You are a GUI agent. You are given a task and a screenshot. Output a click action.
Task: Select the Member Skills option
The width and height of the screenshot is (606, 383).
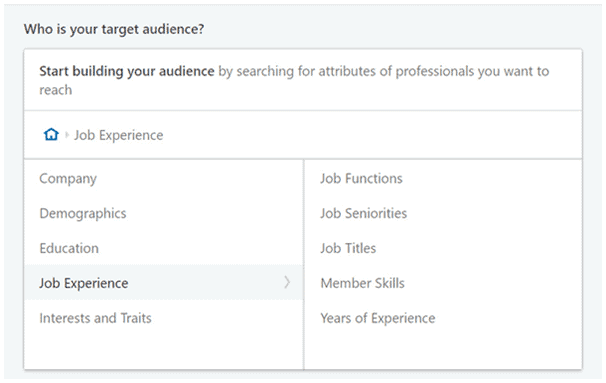(x=443, y=283)
